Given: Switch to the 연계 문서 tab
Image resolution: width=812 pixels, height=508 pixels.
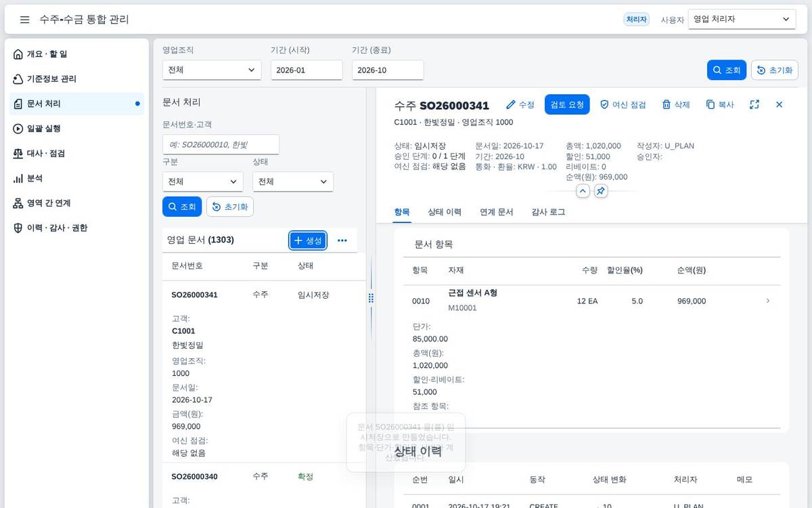Looking at the screenshot, I should 497,212.
